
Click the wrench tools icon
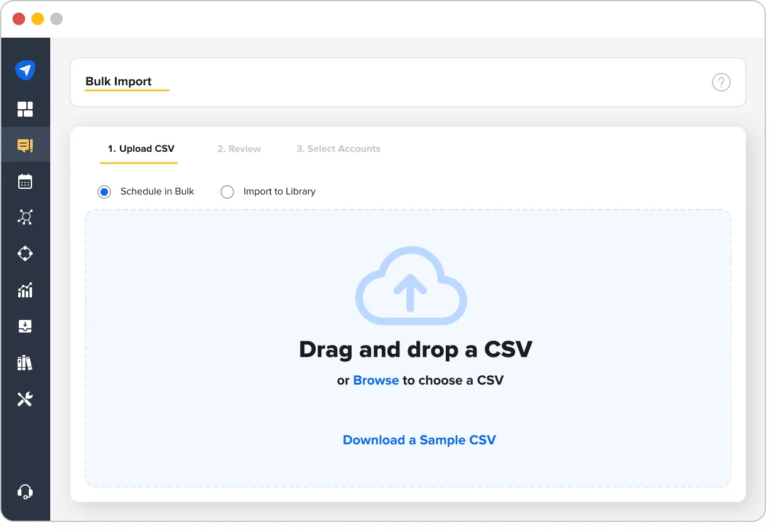tap(25, 399)
